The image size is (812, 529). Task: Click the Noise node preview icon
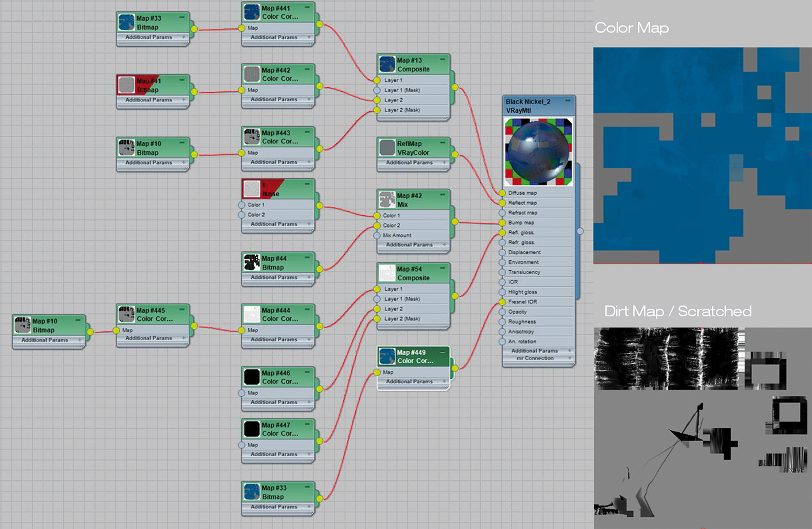pyautogui.click(x=252, y=189)
